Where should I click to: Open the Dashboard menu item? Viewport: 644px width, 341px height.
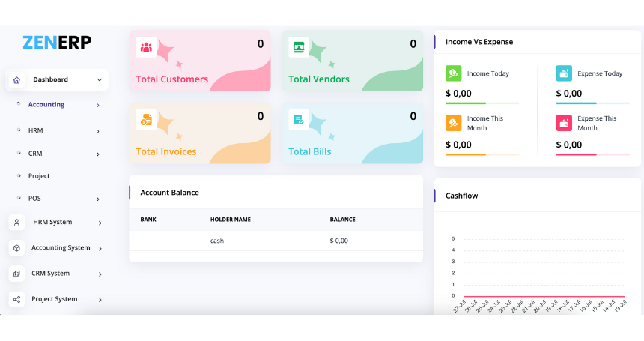[57, 80]
